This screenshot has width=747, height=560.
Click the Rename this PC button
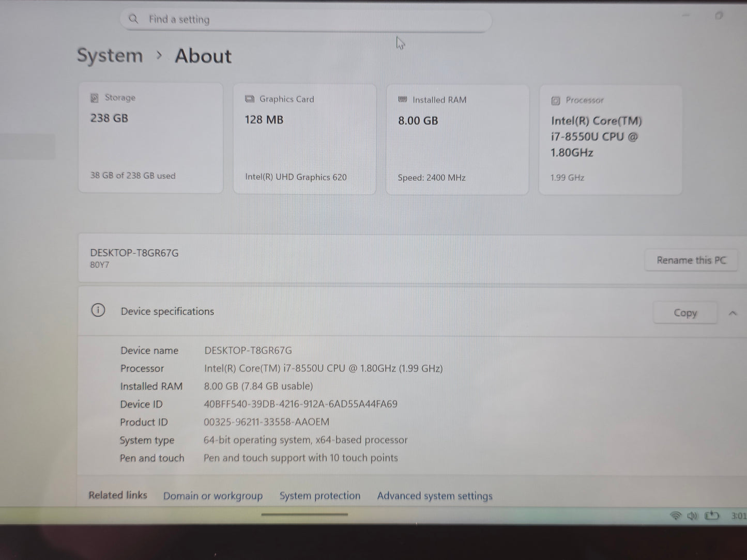click(x=691, y=260)
